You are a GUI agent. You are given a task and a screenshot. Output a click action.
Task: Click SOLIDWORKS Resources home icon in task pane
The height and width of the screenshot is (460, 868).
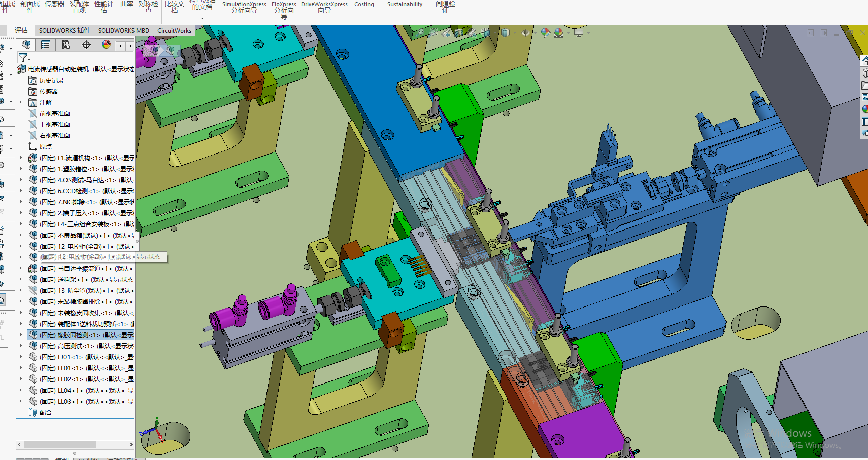[x=864, y=61]
